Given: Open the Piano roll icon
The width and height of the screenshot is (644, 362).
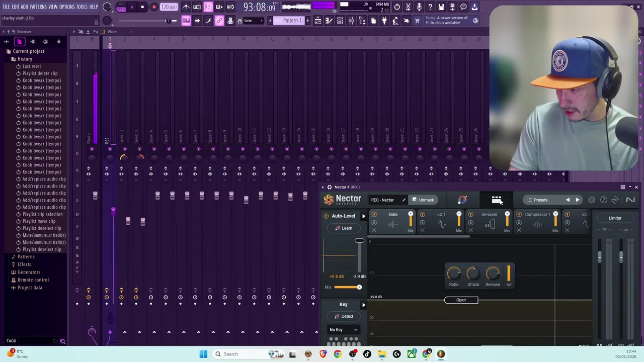Looking at the screenshot, I should pos(329,21).
